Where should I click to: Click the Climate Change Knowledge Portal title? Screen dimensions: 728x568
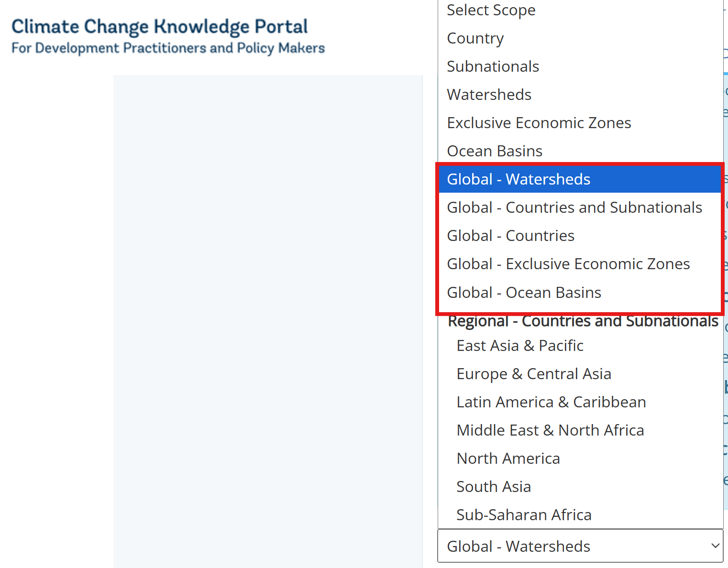(159, 27)
